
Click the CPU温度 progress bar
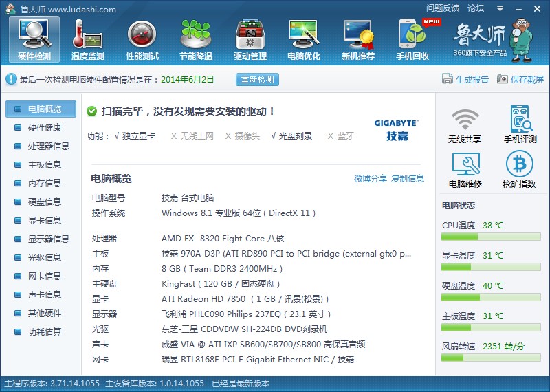pos(491,237)
